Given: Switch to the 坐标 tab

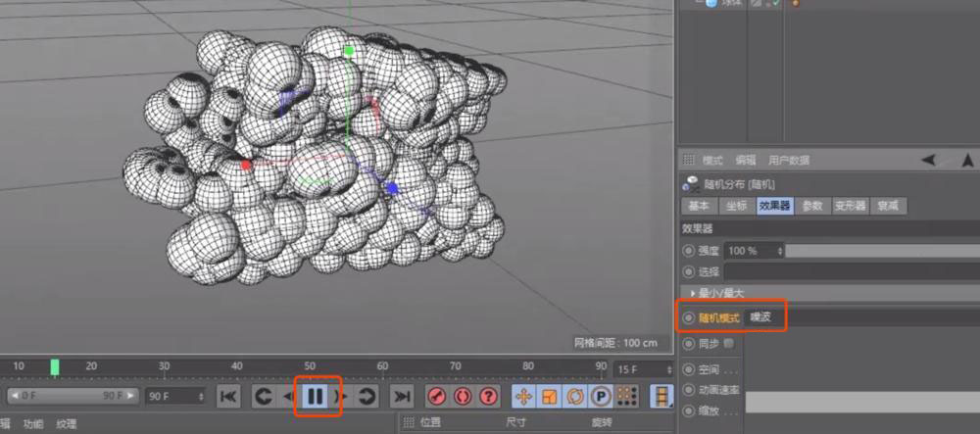Looking at the screenshot, I should (x=736, y=206).
